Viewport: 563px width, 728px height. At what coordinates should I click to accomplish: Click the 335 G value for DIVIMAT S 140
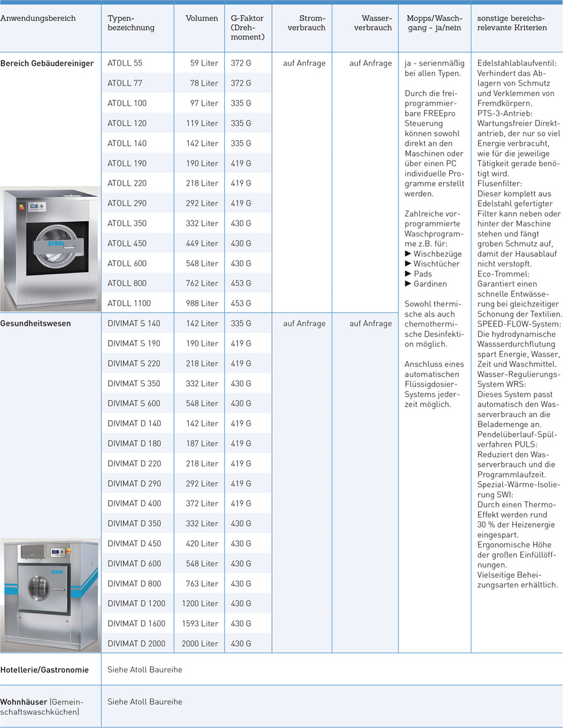tap(241, 323)
